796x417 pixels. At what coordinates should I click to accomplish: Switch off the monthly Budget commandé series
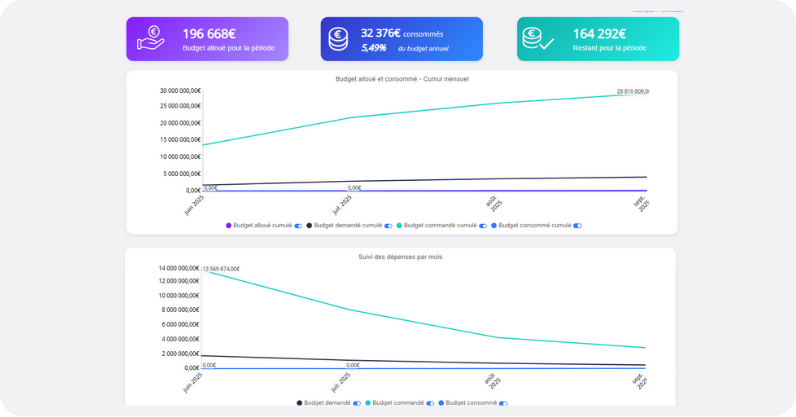430,403
